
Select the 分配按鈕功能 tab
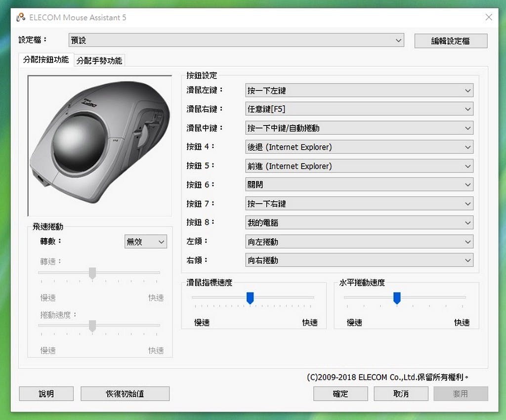(46, 60)
